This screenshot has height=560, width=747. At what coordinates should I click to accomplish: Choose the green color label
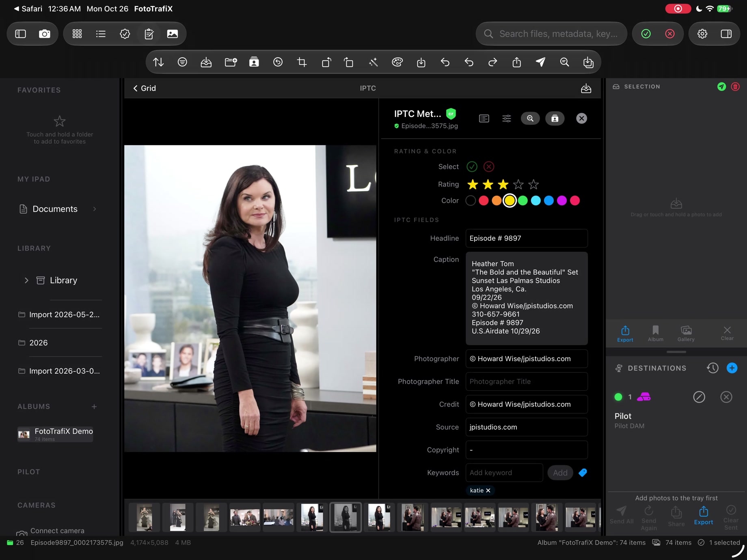(x=522, y=201)
